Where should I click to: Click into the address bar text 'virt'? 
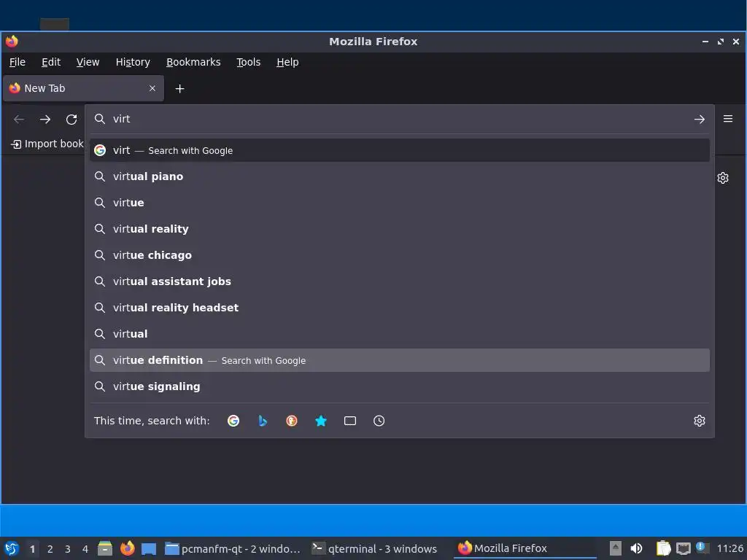[x=122, y=119]
